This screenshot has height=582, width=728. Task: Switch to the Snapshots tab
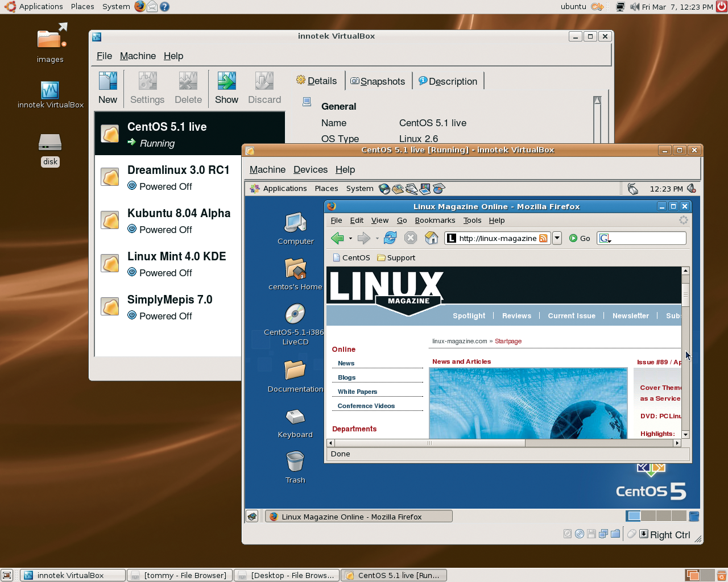coord(378,81)
